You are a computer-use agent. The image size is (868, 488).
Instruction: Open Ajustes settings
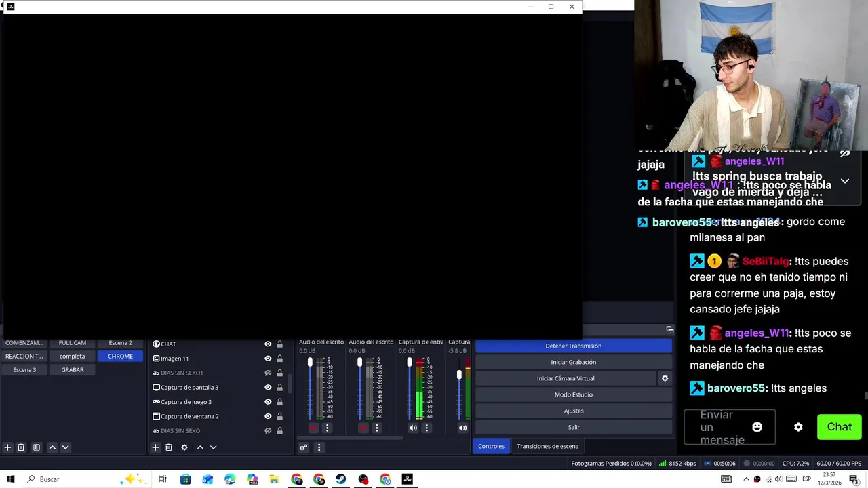[x=574, y=411]
